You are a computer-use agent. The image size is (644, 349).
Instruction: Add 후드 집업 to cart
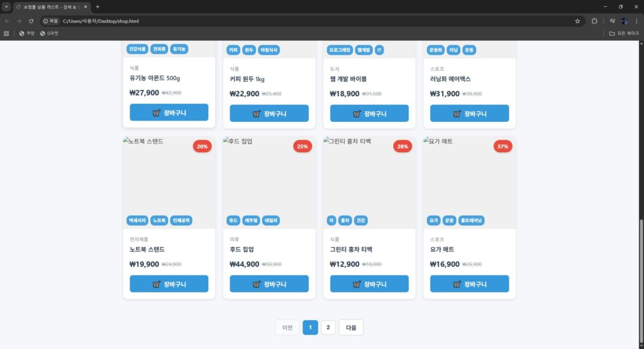[269, 284]
